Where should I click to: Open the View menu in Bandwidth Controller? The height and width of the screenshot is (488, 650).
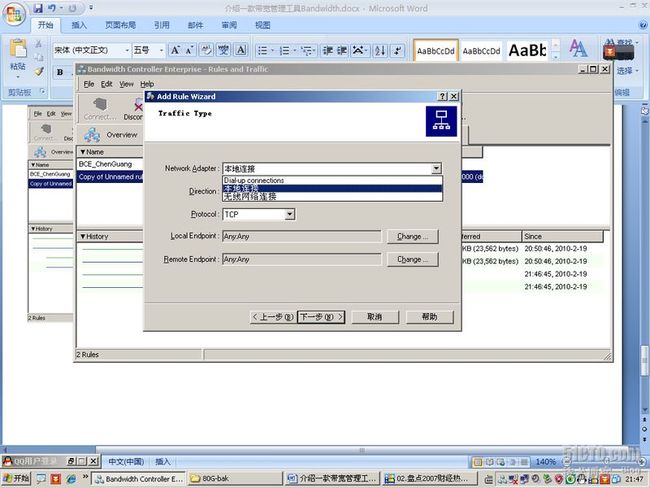point(126,84)
